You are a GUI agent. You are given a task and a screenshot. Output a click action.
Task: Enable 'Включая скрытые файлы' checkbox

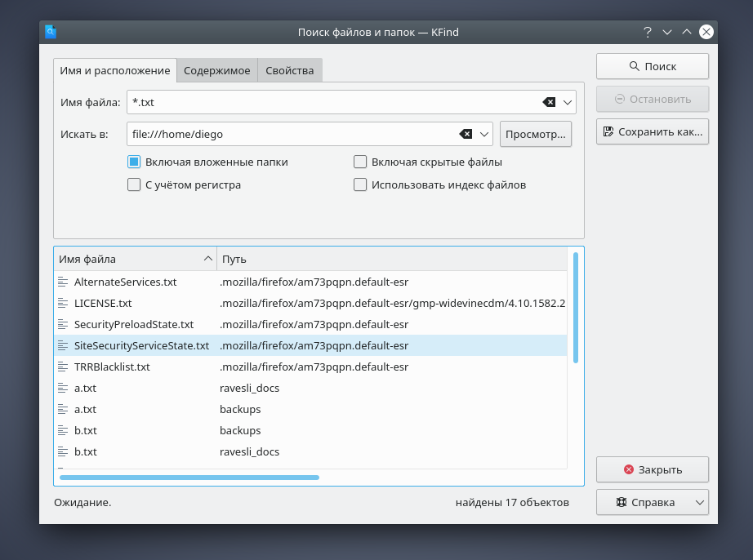[360, 162]
